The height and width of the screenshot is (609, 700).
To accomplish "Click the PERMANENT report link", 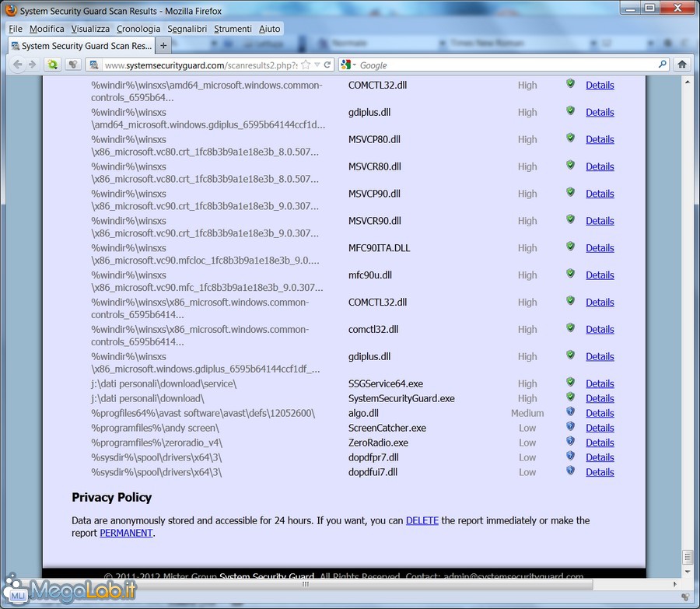I will click(126, 533).
